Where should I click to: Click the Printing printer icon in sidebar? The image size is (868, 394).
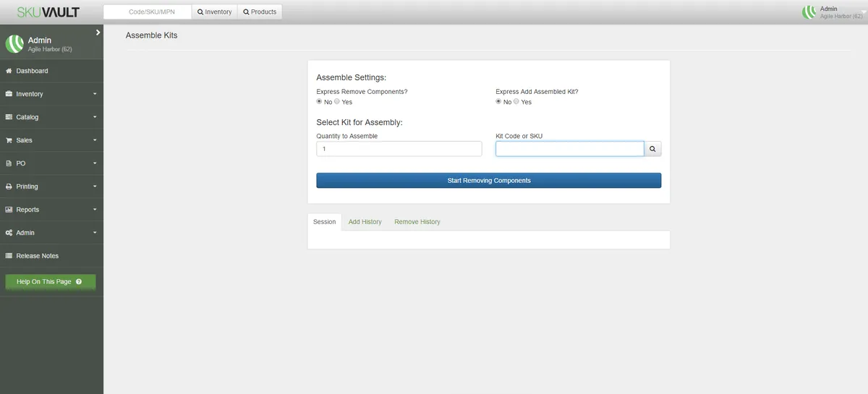[9, 187]
